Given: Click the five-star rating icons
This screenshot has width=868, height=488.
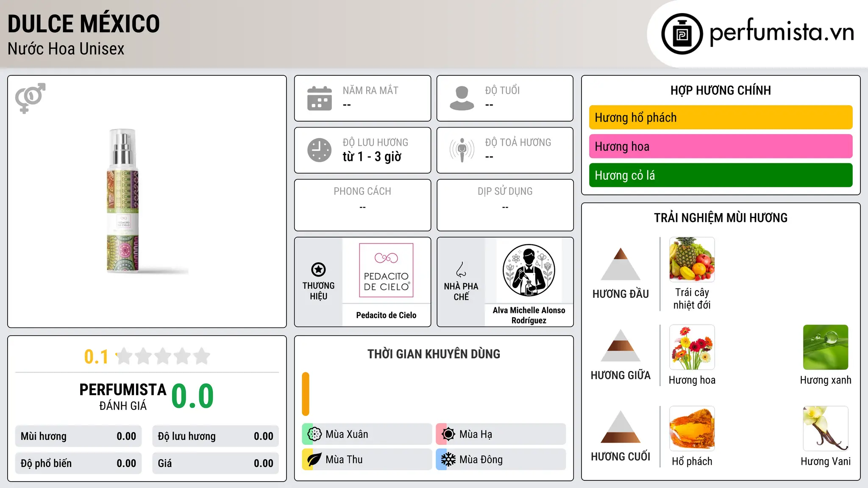Looking at the screenshot, I should pyautogui.click(x=163, y=356).
